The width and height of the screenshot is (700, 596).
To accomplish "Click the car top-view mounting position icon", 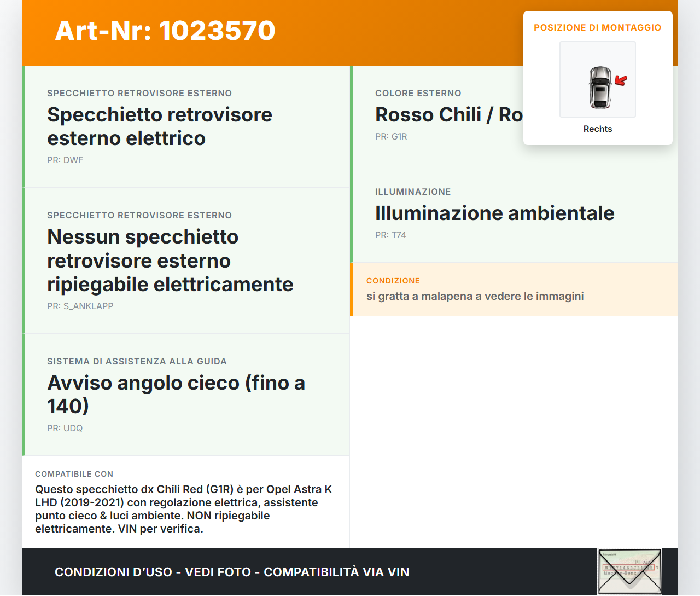I will click(x=597, y=79).
